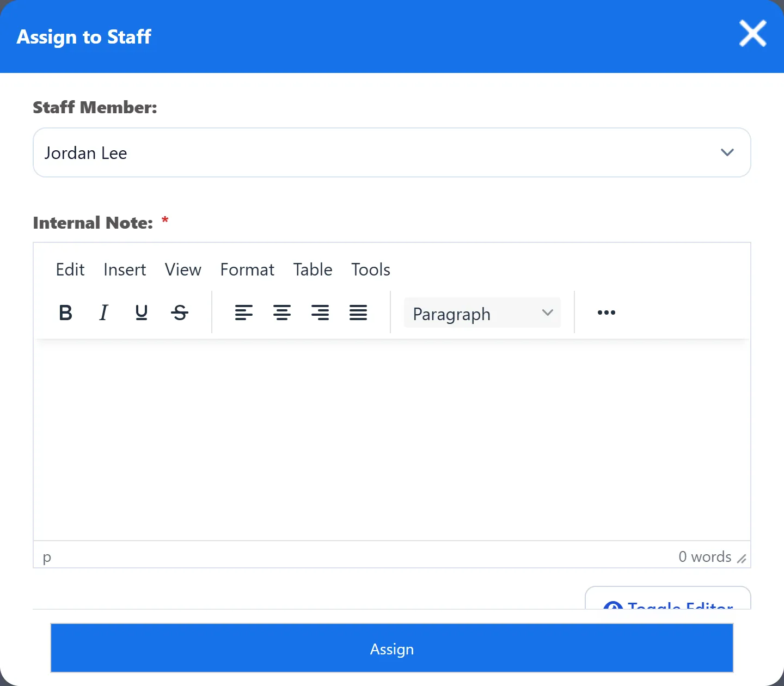Open the Staff Member dropdown
The height and width of the screenshot is (686, 784).
coord(392,152)
